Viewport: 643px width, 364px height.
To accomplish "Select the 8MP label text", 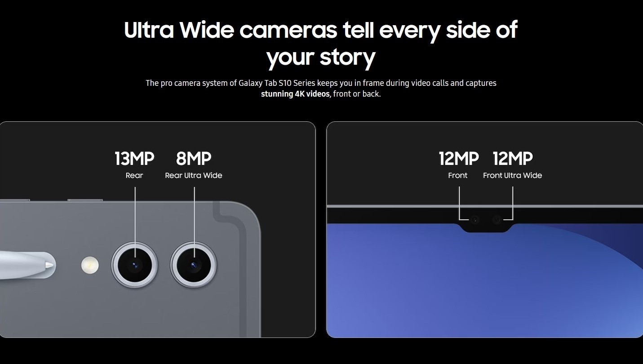I will pos(194,158).
